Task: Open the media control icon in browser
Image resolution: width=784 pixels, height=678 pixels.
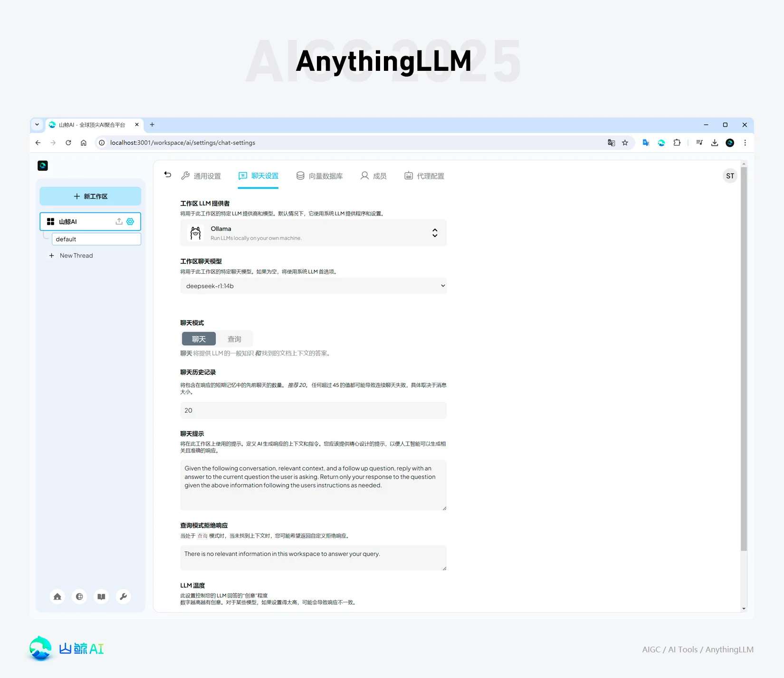Action: point(699,143)
